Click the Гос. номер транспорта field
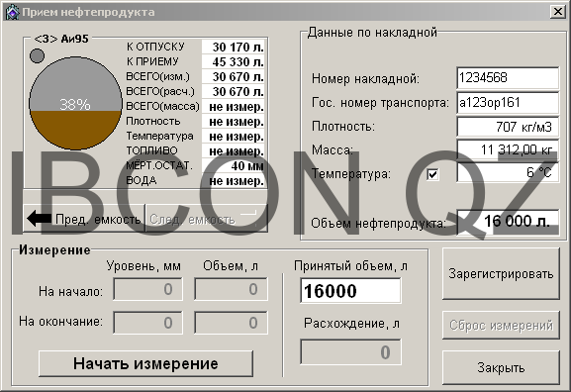This screenshot has height=392, width=571. [x=508, y=102]
